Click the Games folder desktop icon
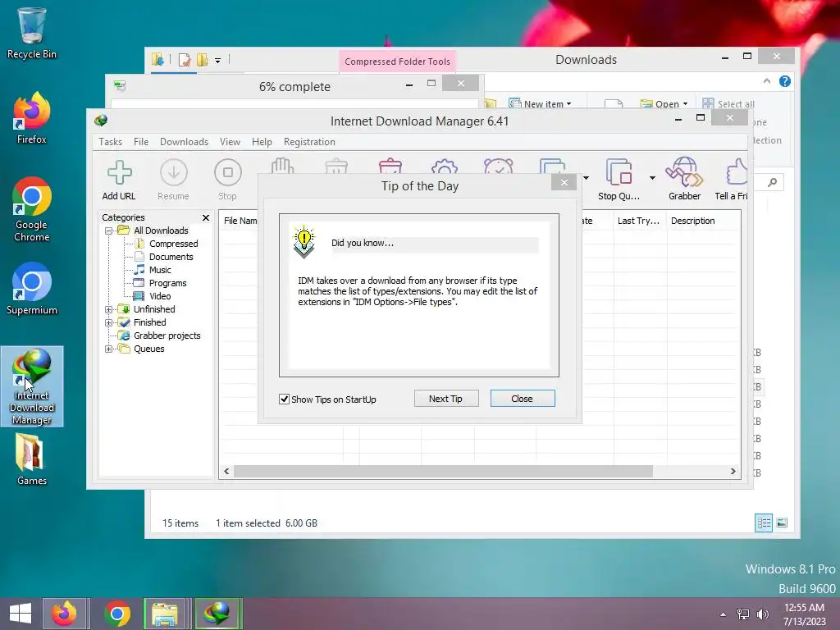Screen dimensions: 840x630 tap(32, 459)
